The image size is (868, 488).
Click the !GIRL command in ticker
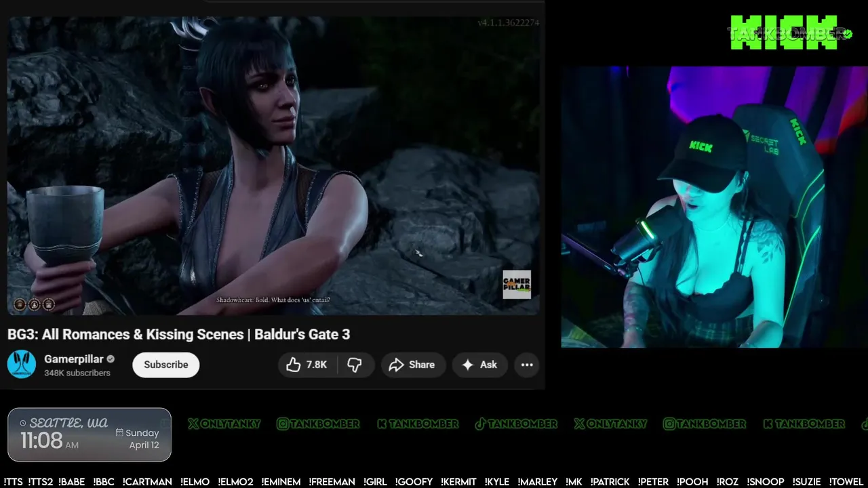[x=375, y=482]
